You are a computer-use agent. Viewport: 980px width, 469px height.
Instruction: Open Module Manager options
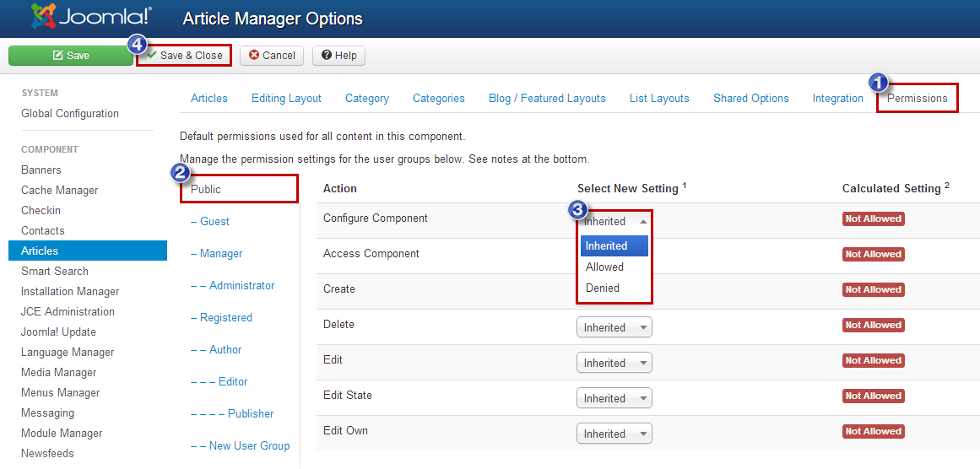[62, 433]
